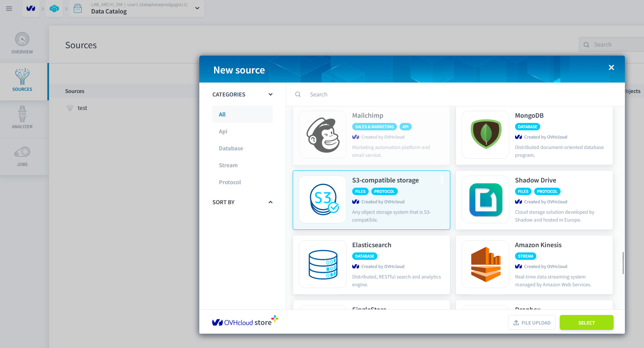Select the Database category filter
644x348 pixels.
[231, 148]
